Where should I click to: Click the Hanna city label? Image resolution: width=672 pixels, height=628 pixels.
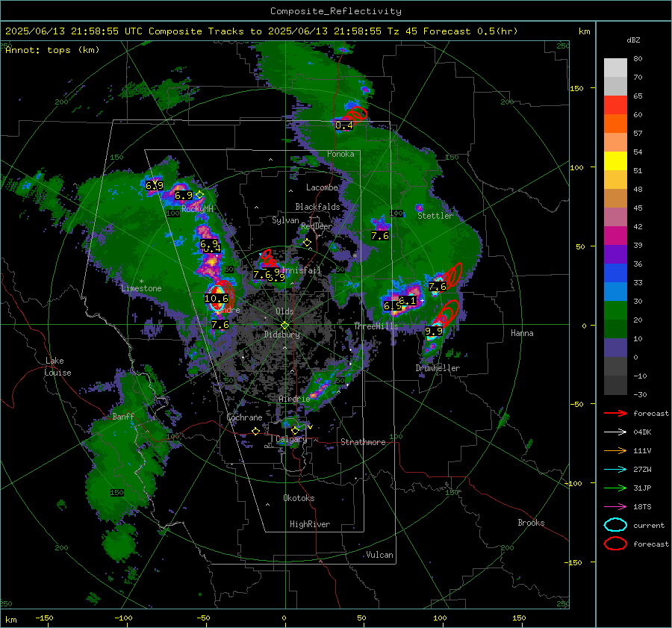[522, 333]
